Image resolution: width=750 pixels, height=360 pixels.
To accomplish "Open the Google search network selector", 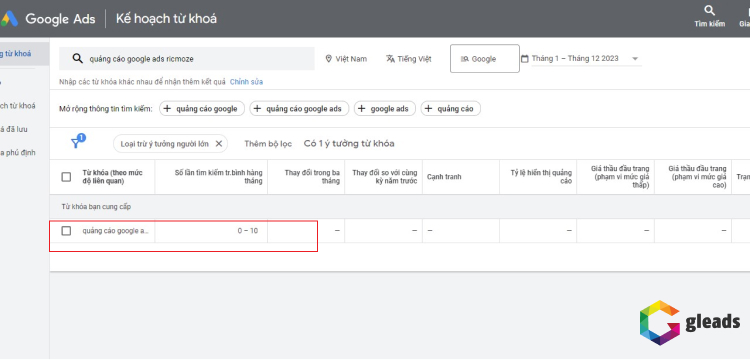I will [x=485, y=59].
